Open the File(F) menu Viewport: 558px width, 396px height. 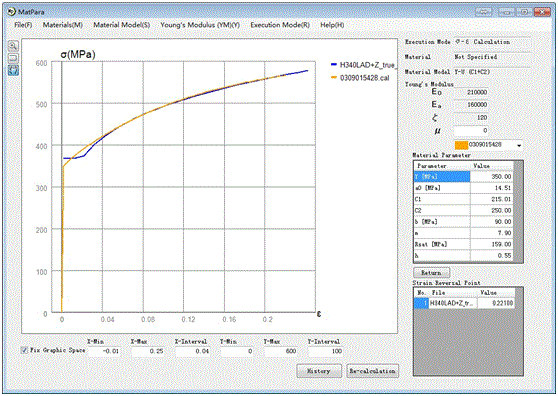(23, 25)
